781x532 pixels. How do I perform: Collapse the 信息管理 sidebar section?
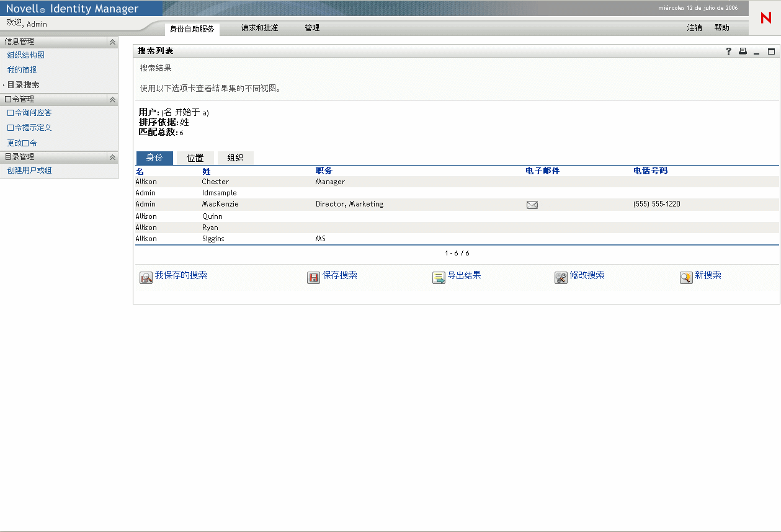coord(112,42)
